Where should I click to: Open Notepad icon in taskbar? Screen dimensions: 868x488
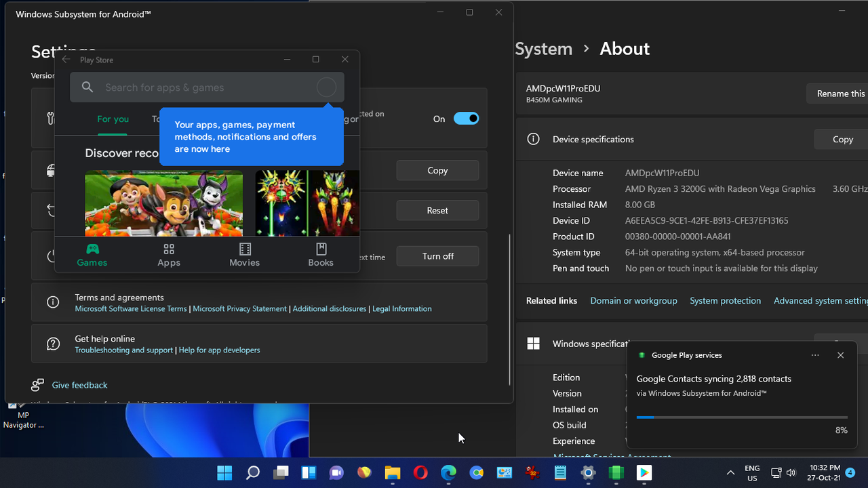[560, 472]
